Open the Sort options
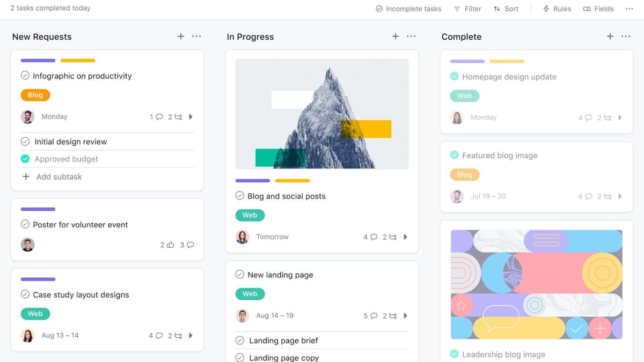Screen dimensions: 644x362 coord(506,9)
